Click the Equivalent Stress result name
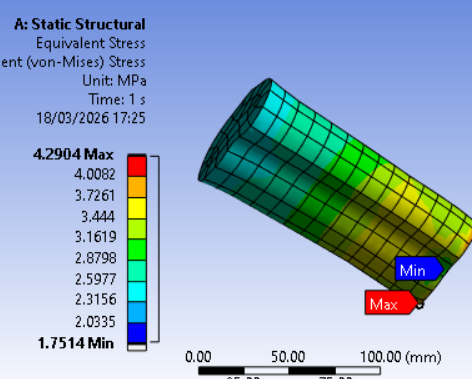 91,43
